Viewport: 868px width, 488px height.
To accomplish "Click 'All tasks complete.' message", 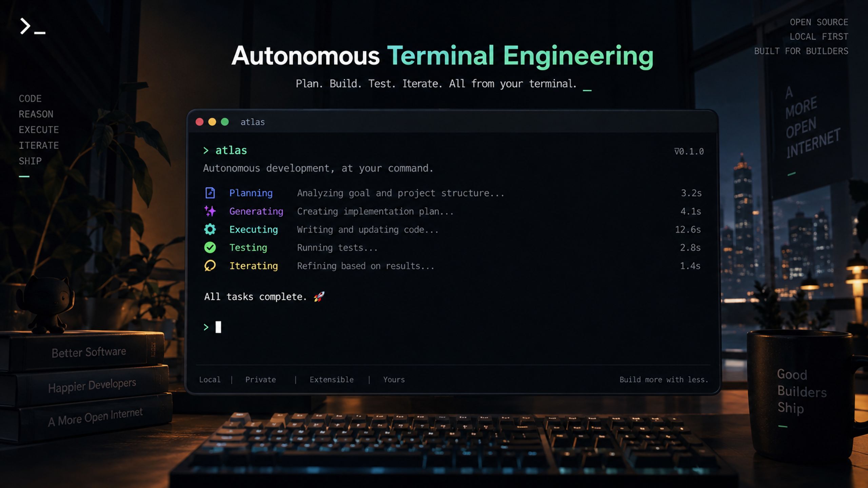I will click(x=255, y=297).
